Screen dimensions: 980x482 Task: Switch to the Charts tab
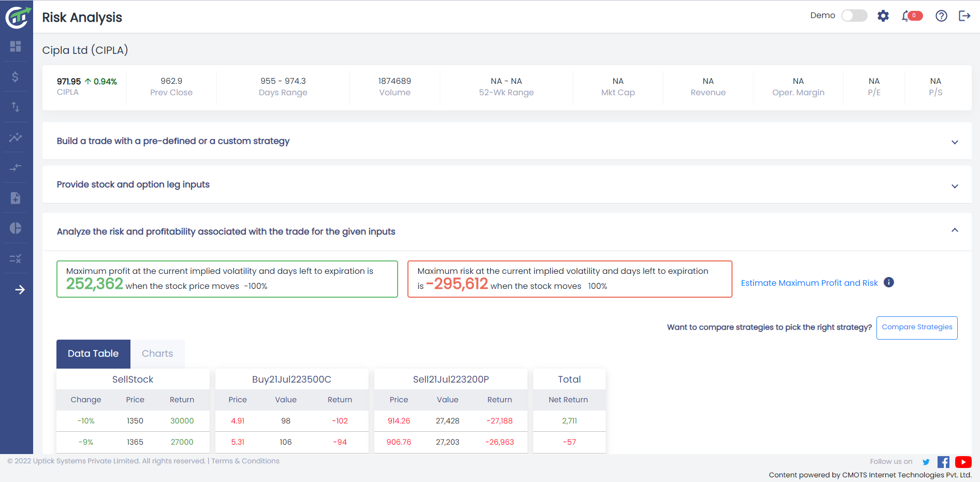pos(157,354)
